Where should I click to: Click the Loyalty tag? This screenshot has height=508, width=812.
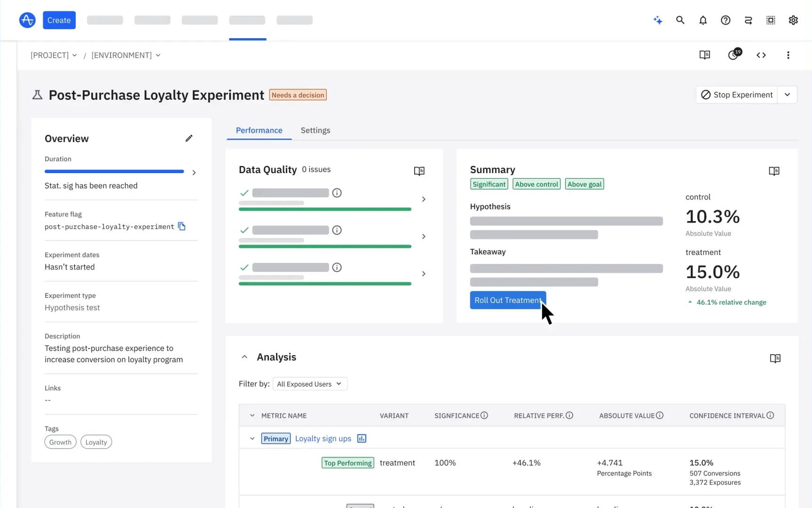point(96,442)
